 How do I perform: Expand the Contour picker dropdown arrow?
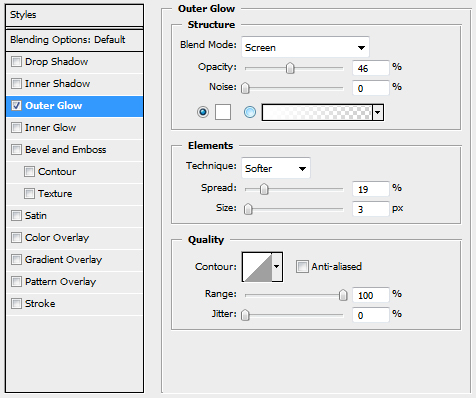(277, 267)
